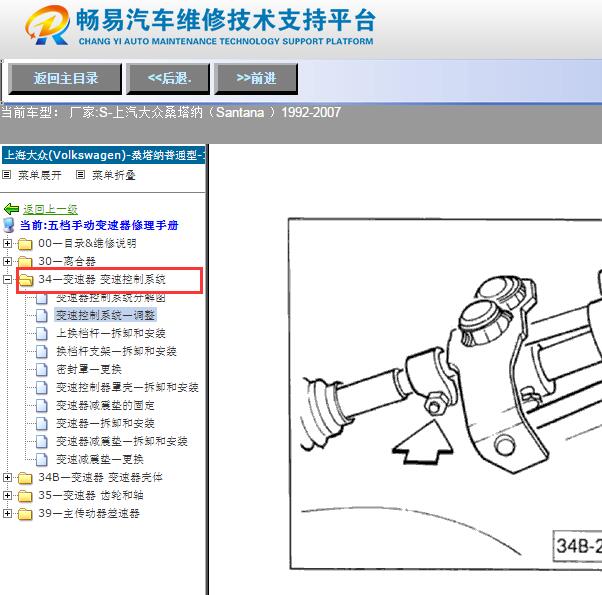Open the 变速器控制系统分解图 page

click(x=111, y=298)
